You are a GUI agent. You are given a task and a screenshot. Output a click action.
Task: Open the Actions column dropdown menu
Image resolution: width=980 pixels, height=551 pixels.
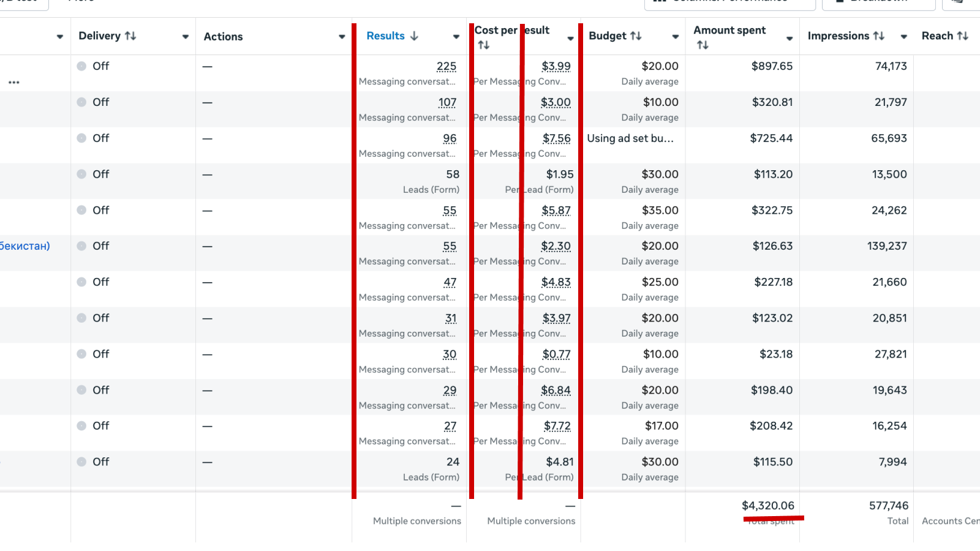[x=342, y=37]
